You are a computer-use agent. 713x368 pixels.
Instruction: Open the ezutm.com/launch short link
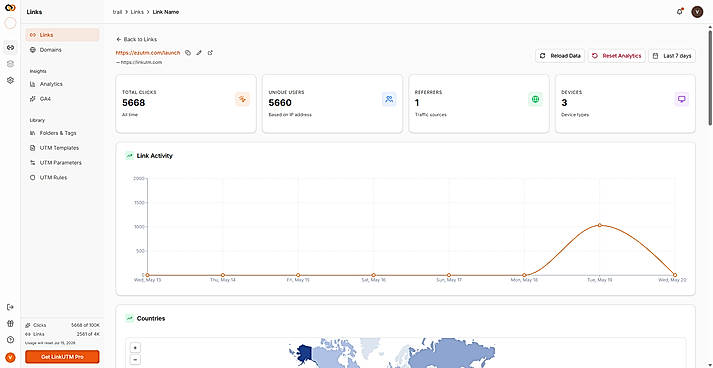[148, 53]
